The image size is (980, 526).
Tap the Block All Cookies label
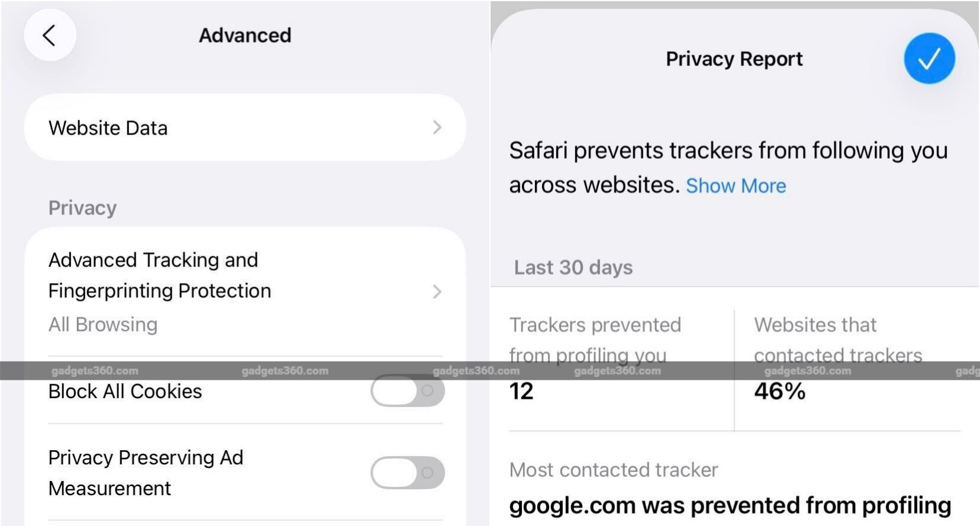click(125, 391)
